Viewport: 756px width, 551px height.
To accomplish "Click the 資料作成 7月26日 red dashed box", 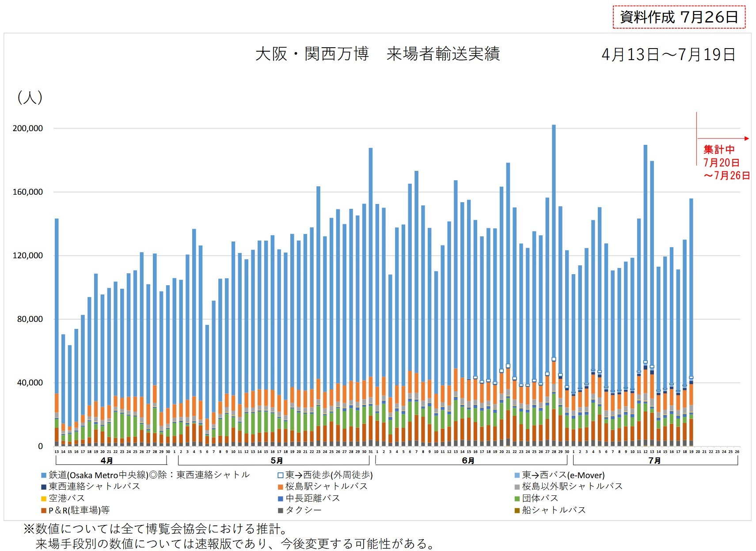I will click(679, 17).
